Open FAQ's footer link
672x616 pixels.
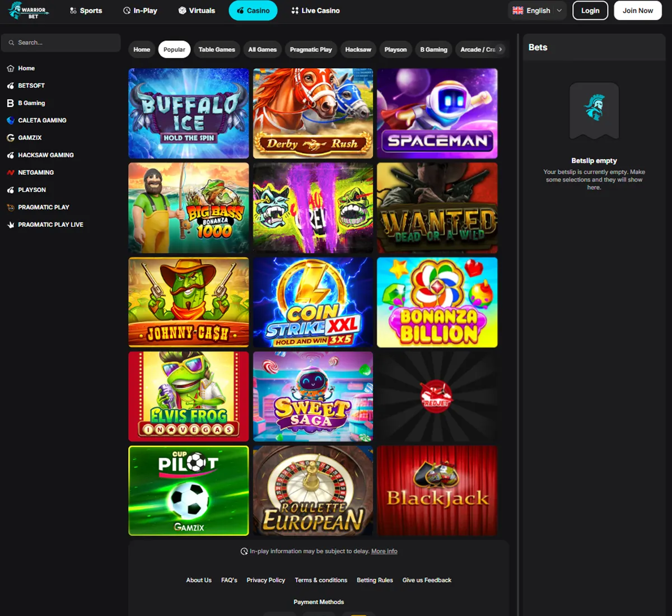click(229, 580)
